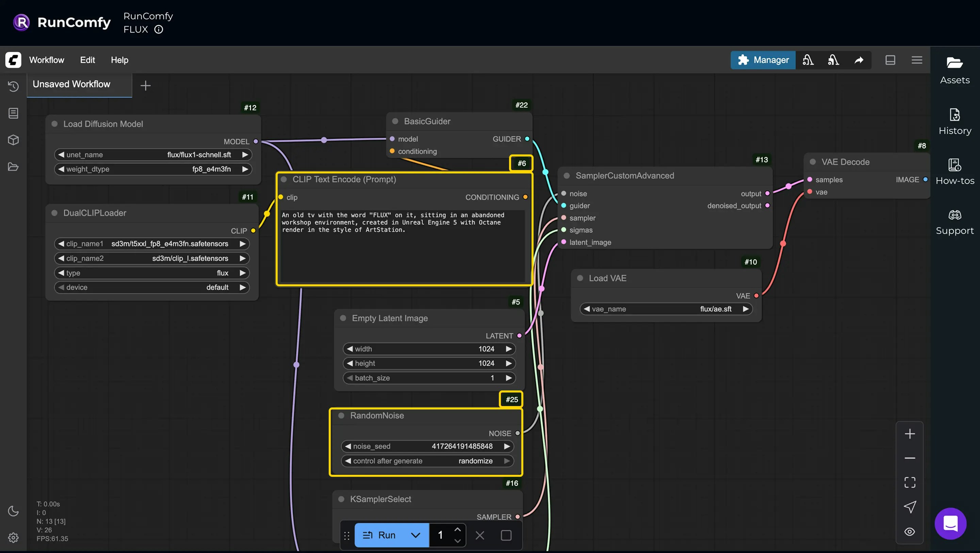This screenshot has height=553, width=980.
Task: Click the ComfyUI logo in menu bar
Action: [x=13, y=60]
